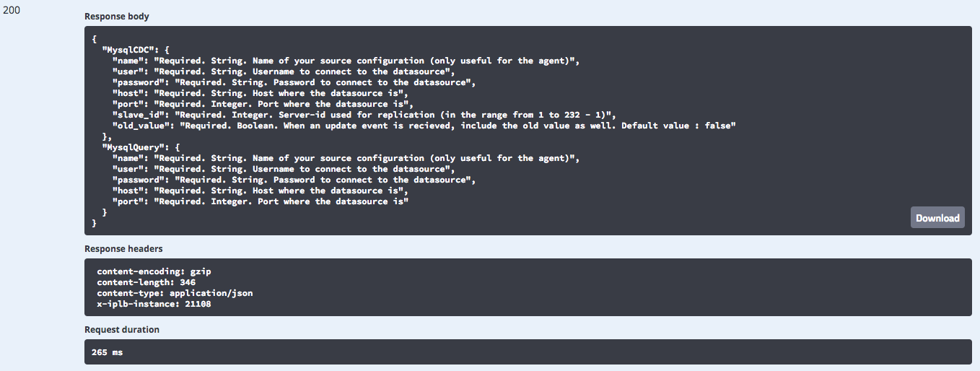The image size is (980, 371).
Task: Click the "host" line under MysqlQuery
Action: [x=261, y=191]
